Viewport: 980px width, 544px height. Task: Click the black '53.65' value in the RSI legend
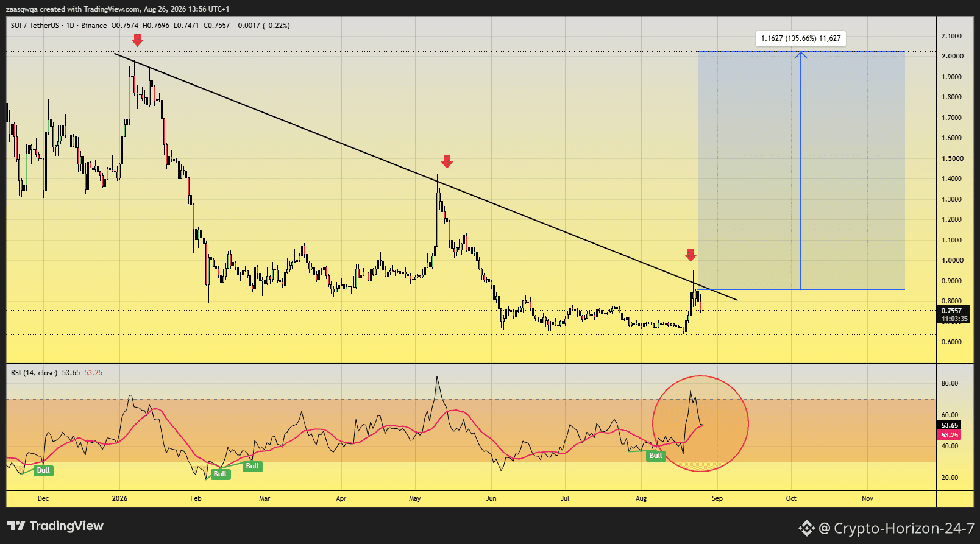tap(71, 373)
